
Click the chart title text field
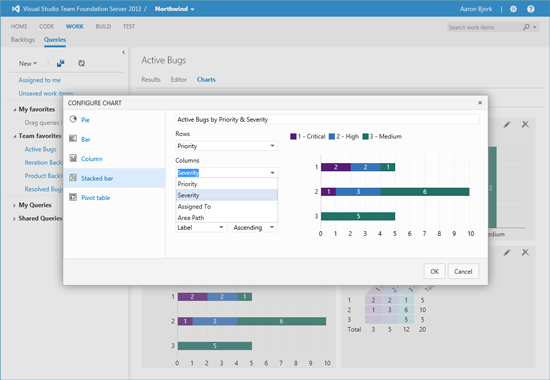coord(327,119)
